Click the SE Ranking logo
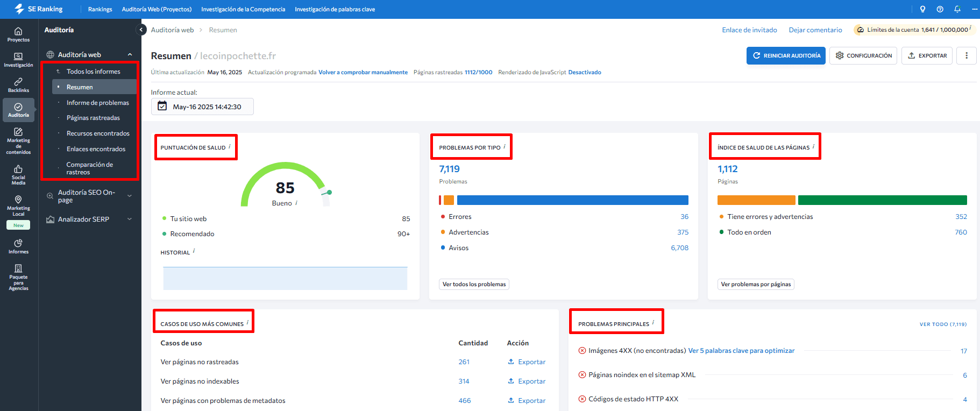Image resolution: width=980 pixels, height=411 pixels. (38, 9)
